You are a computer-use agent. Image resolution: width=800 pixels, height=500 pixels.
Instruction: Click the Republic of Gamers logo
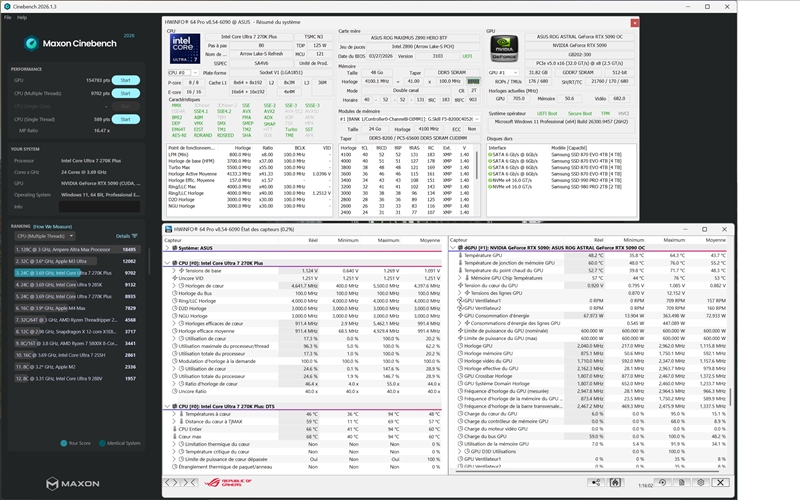tap(228, 482)
